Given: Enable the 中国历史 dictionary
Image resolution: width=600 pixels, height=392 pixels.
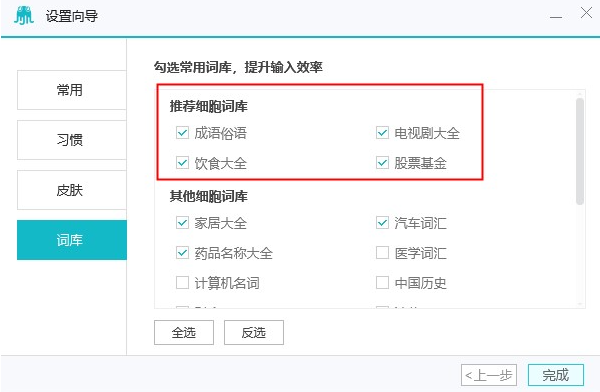Looking at the screenshot, I should tap(382, 283).
